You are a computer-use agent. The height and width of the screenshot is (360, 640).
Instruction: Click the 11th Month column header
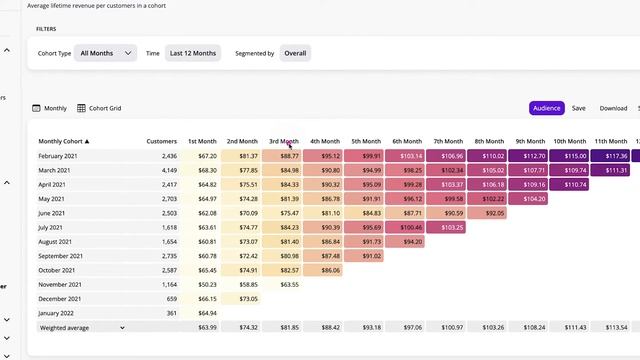pos(611,141)
